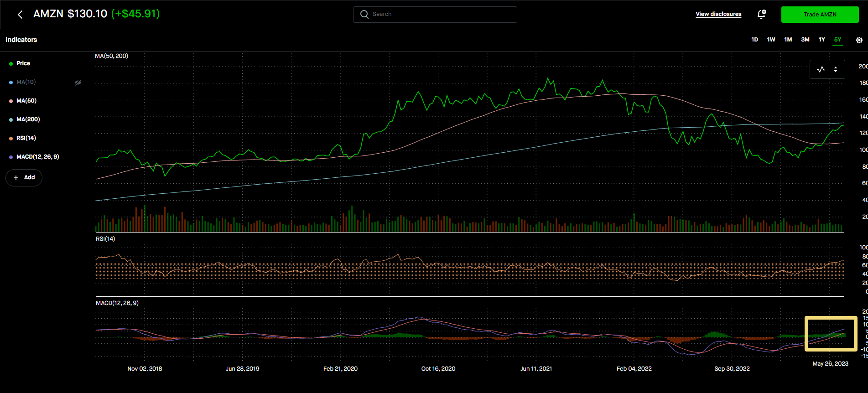
Task: Click the MACD(12, 26, 9) panel title
Action: click(117, 303)
